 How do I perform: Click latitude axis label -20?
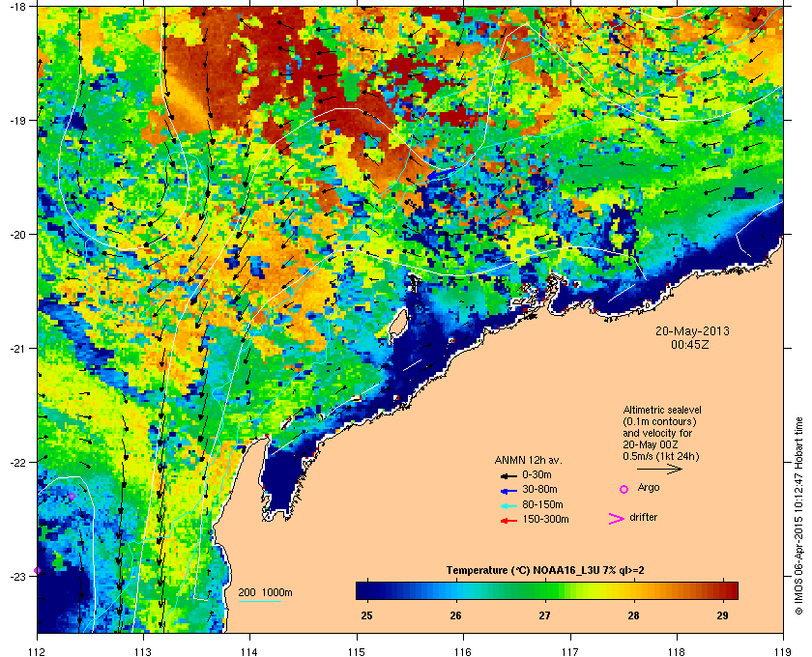pos(16,235)
